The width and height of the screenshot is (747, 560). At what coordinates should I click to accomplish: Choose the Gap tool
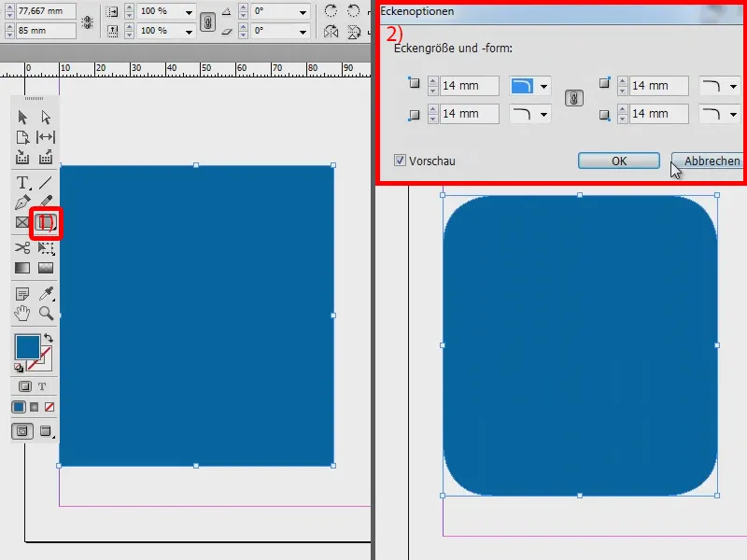(x=46, y=137)
